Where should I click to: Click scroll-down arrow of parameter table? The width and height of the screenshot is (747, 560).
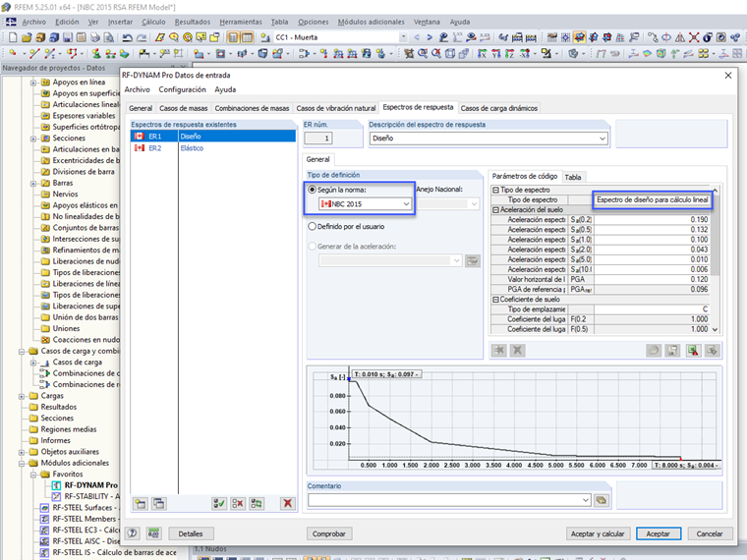pyautogui.click(x=715, y=329)
